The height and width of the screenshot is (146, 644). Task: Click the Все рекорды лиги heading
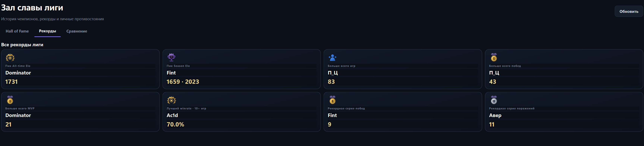pyautogui.click(x=22, y=45)
